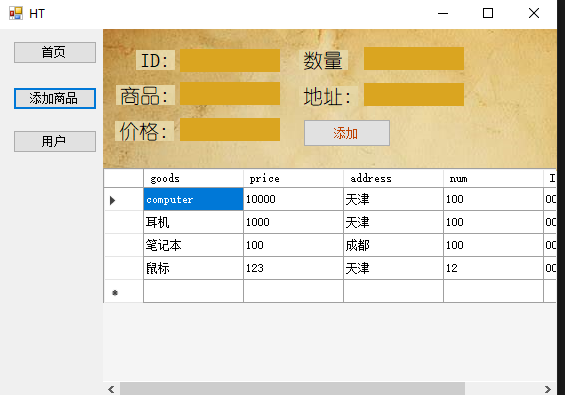Focus the 数量 quantity input field

[x=414, y=58]
